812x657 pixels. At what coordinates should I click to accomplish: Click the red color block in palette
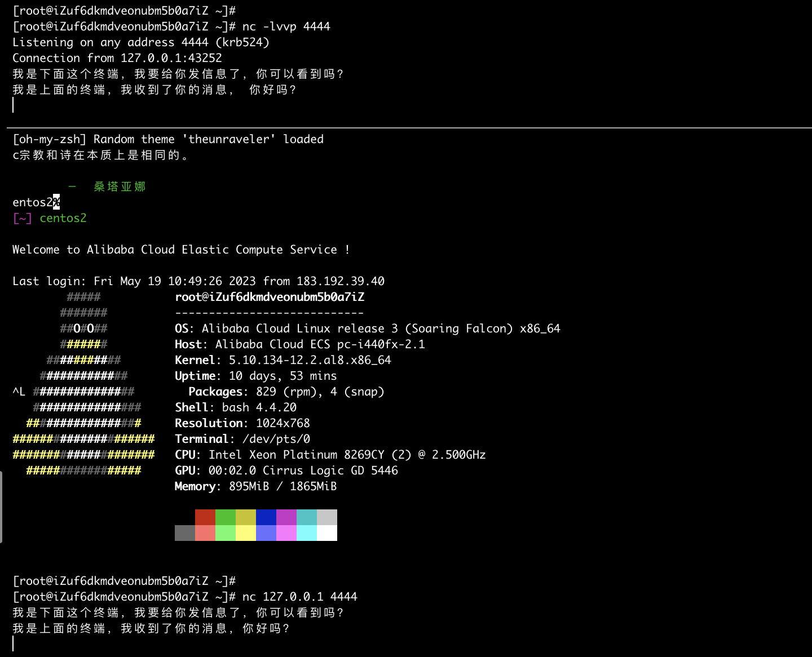[x=205, y=517]
